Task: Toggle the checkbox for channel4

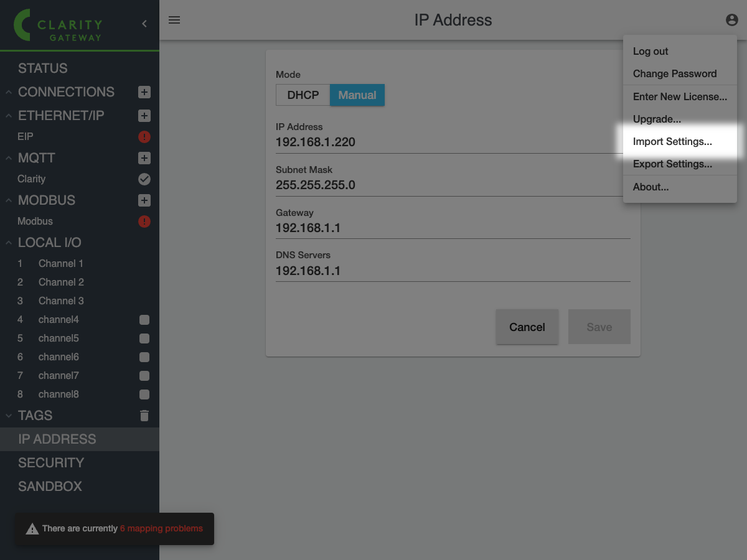Action: [144, 320]
